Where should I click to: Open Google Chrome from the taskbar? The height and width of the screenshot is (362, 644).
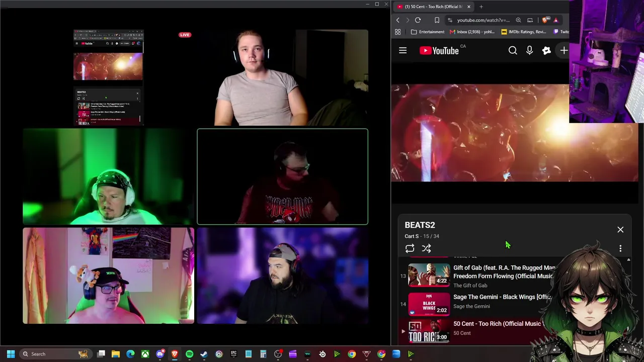pos(352,354)
